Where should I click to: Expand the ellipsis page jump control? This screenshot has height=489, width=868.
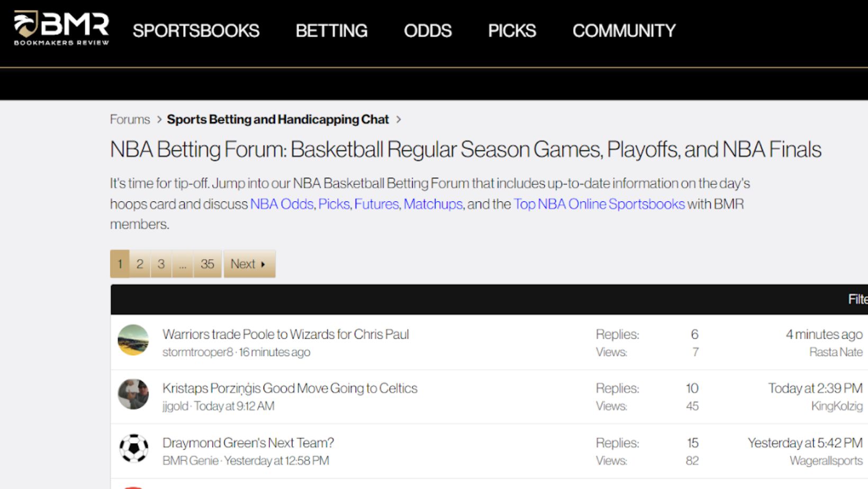tap(183, 264)
